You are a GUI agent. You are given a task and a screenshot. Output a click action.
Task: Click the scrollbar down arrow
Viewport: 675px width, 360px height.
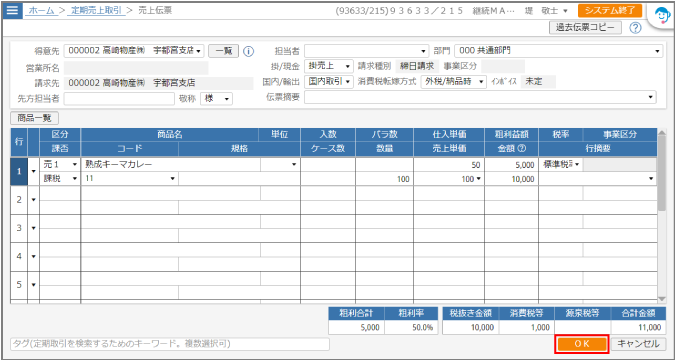point(662,299)
